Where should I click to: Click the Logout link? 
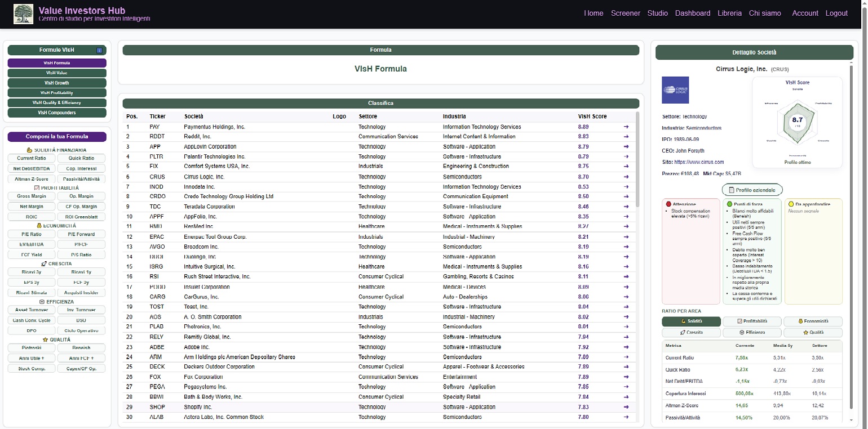pos(837,14)
